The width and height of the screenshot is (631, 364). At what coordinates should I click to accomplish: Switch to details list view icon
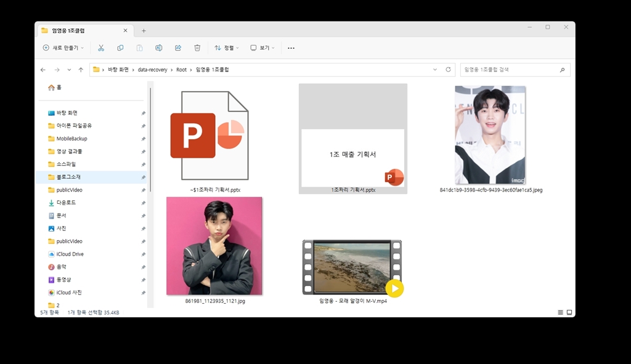click(560, 312)
